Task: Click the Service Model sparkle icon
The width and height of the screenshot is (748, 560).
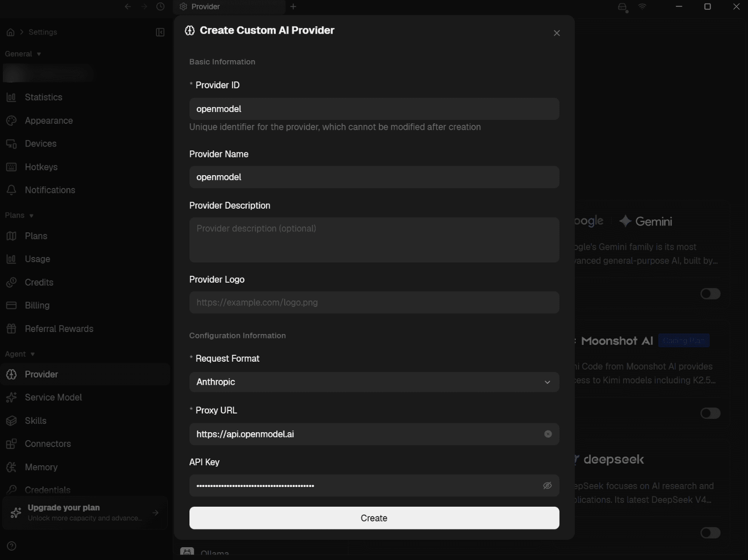Action: pyautogui.click(x=11, y=397)
